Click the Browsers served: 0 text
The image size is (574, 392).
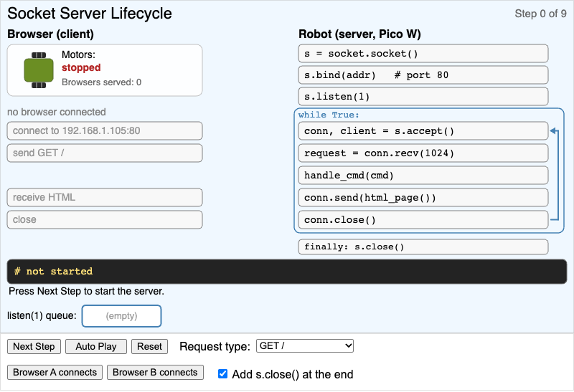101,82
